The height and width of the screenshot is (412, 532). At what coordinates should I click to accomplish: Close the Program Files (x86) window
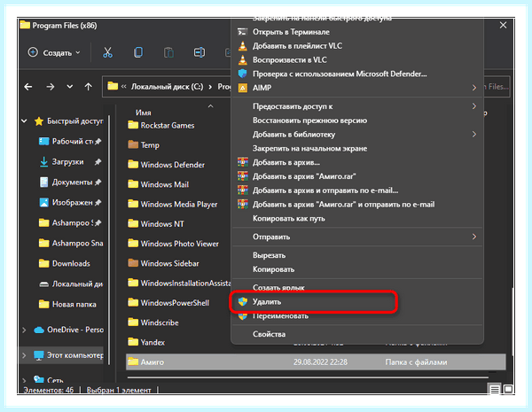click(x=503, y=26)
